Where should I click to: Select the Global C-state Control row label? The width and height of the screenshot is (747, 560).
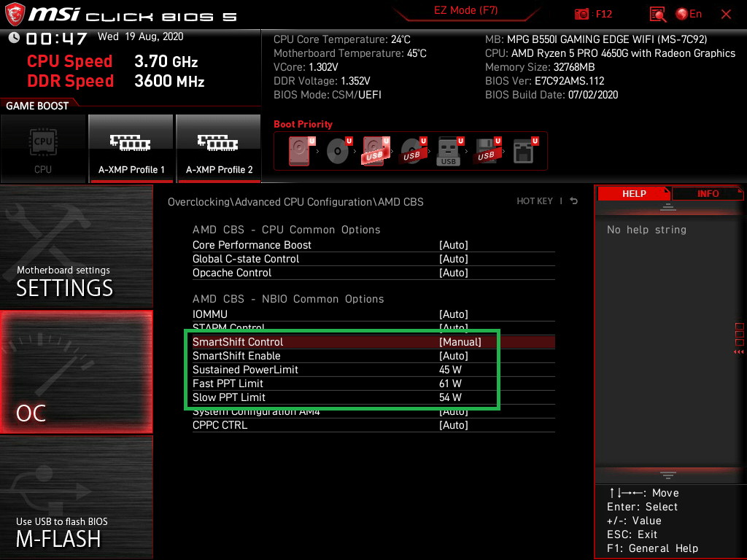tap(246, 259)
